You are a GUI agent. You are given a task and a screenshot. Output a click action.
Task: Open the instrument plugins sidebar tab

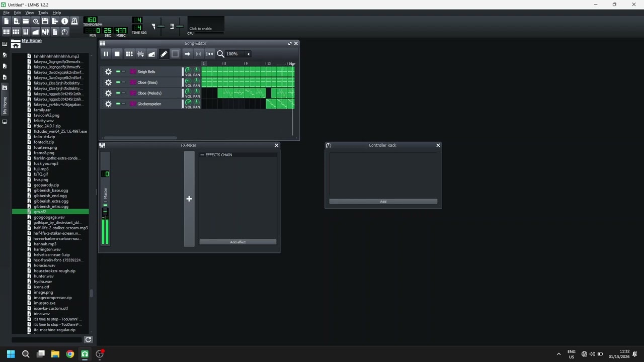point(5,44)
